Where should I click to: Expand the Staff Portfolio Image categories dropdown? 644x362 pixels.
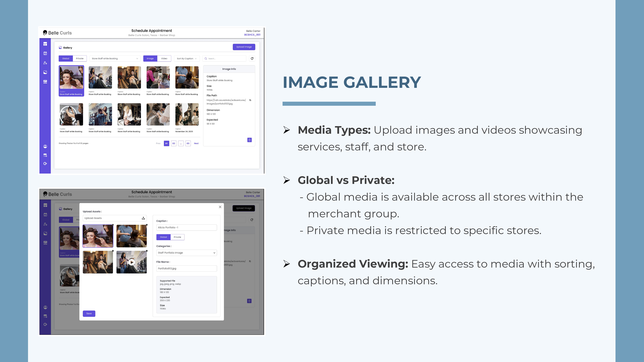click(x=186, y=253)
